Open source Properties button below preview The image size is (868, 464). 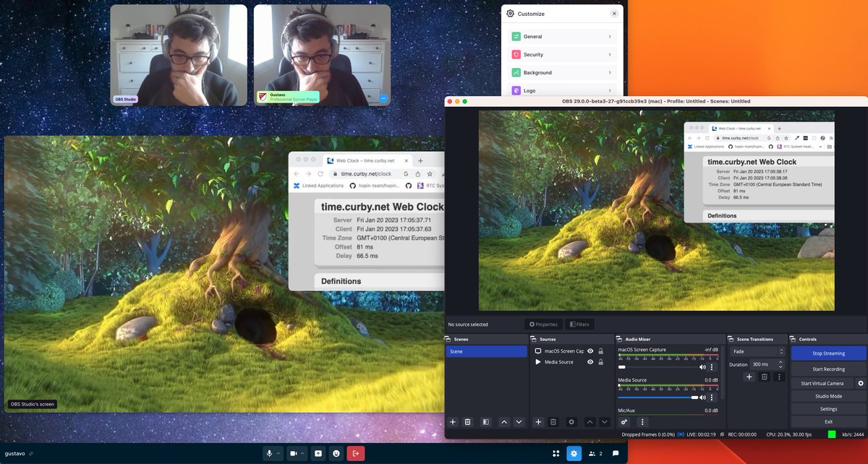click(543, 325)
